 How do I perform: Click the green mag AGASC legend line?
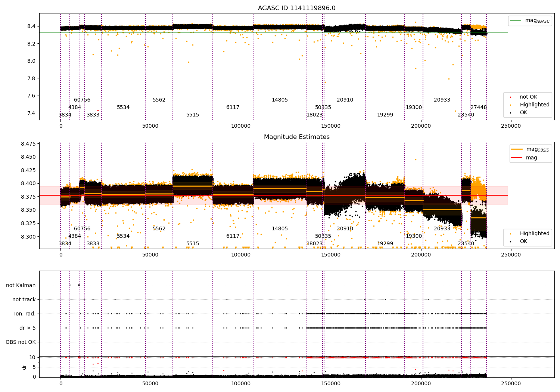coord(516,20)
